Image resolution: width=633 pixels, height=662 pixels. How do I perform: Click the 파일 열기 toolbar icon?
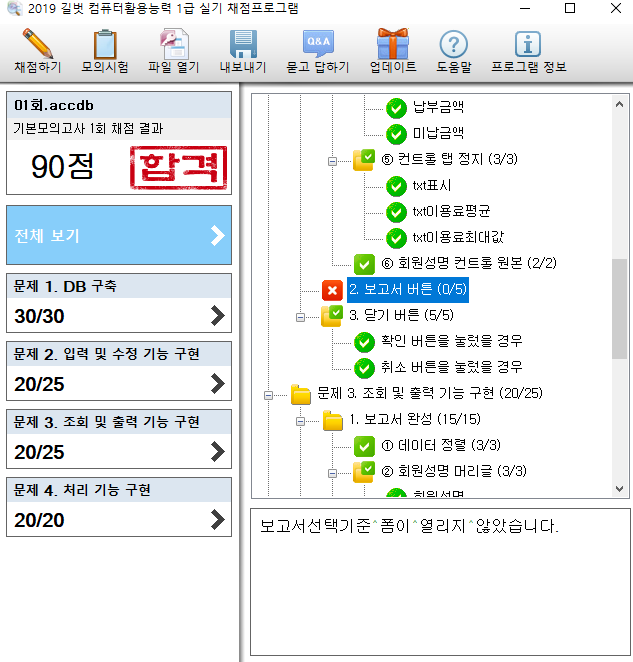pos(174,44)
